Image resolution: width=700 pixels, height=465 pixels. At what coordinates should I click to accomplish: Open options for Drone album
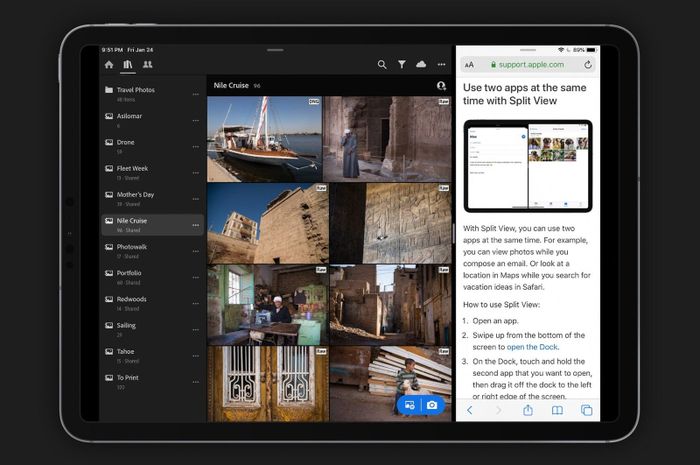pos(196,147)
